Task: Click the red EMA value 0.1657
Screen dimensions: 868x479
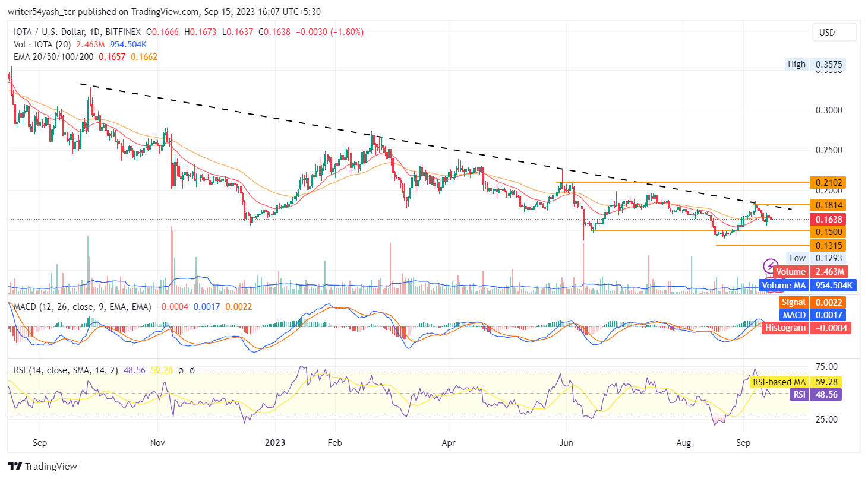Action: pos(112,57)
